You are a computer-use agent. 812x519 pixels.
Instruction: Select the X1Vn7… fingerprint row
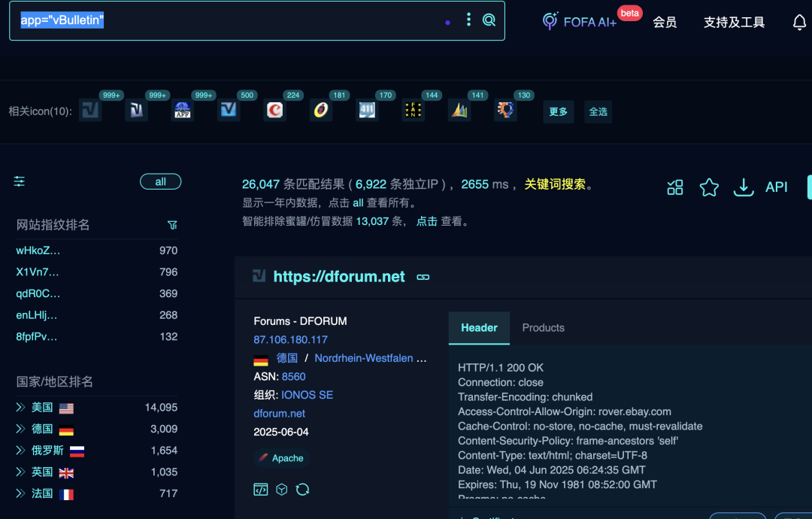(97, 272)
